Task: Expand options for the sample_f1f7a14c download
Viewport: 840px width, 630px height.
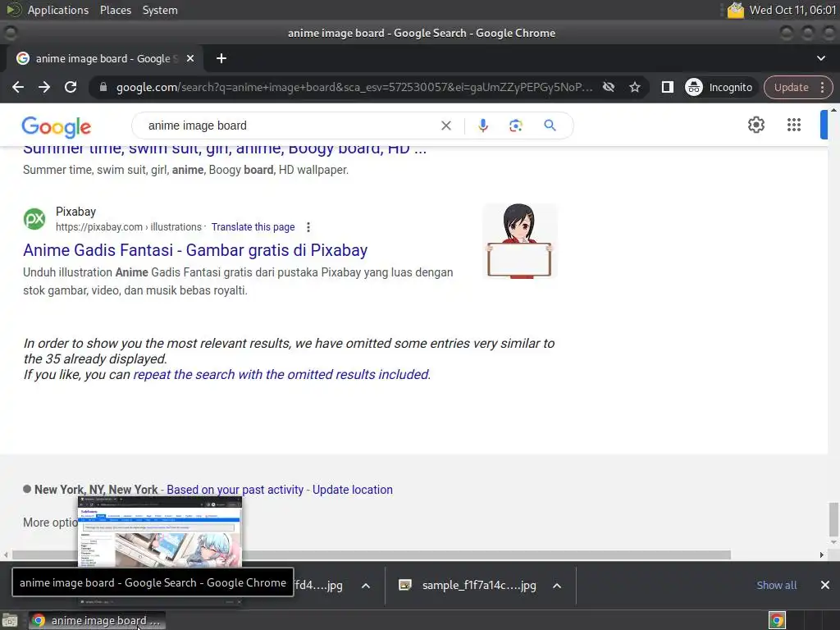Action: coord(557,586)
